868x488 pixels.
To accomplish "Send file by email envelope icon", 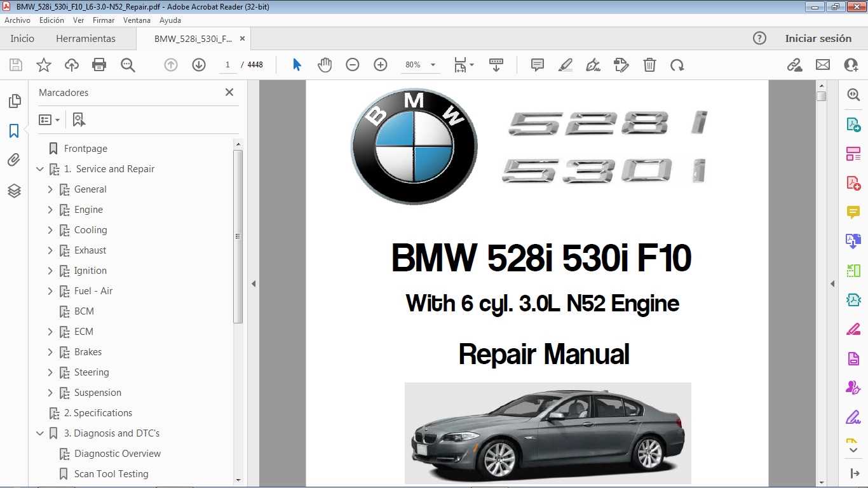I will click(x=823, y=65).
